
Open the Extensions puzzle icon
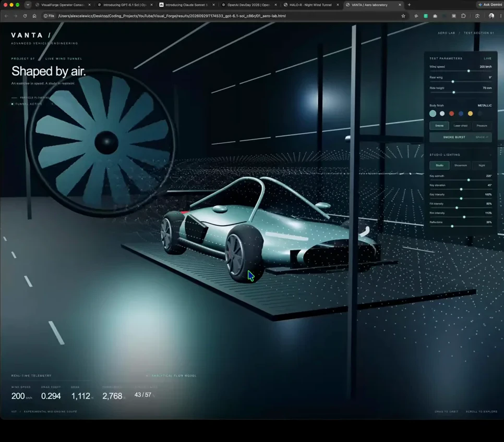tap(463, 16)
